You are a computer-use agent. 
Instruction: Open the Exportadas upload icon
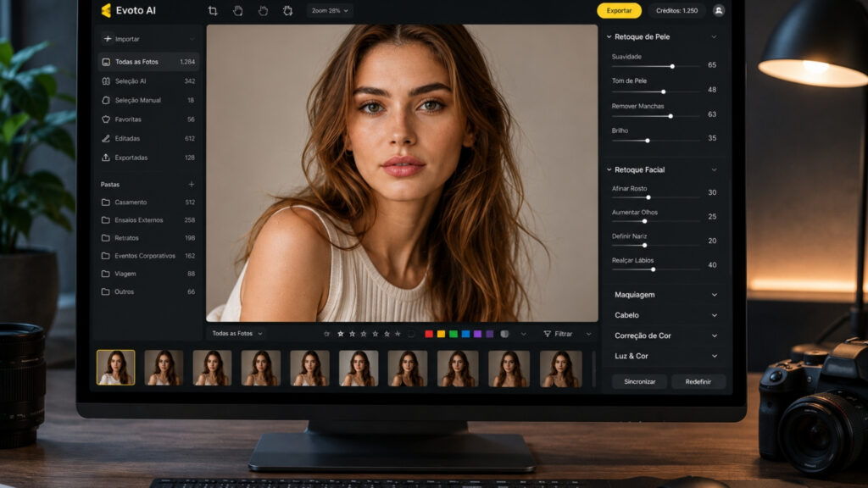coord(106,158)
